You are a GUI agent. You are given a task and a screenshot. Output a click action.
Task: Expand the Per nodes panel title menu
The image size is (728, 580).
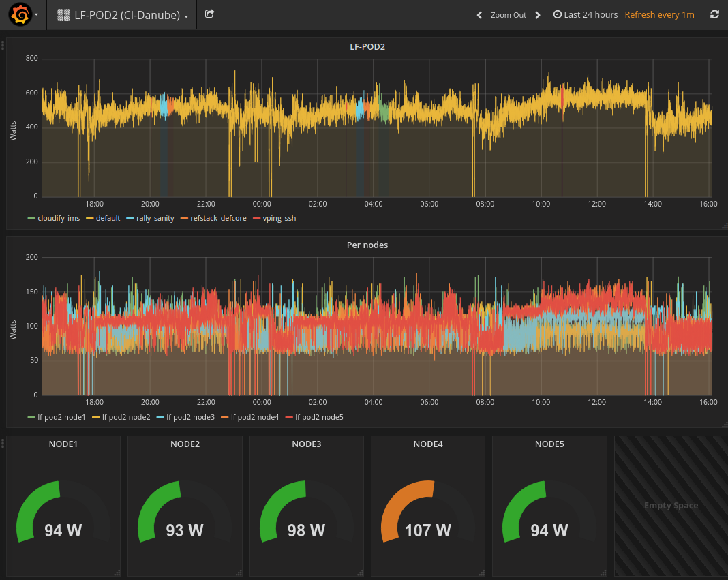pyautogui.click(x=367, y=245)
